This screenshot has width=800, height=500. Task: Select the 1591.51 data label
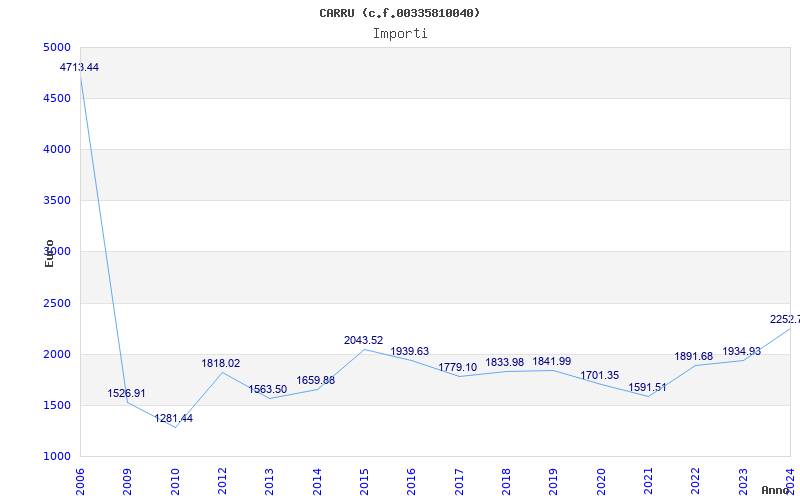click(x=647, y=387)
